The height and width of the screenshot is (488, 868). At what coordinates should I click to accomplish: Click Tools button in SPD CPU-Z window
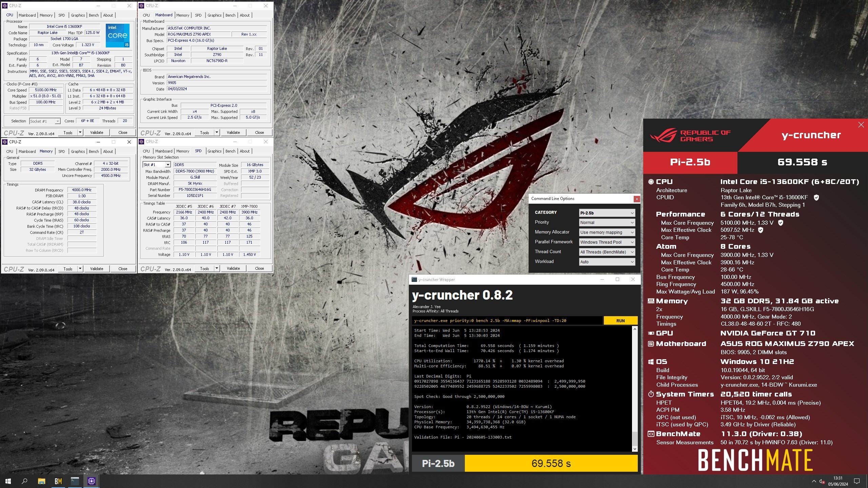coord(204,268)
